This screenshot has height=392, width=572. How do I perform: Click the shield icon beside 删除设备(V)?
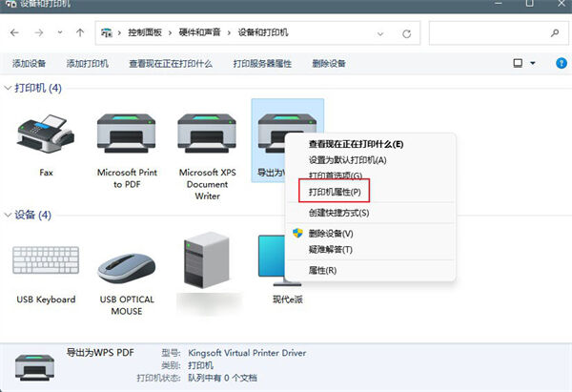tap(297, 233)
